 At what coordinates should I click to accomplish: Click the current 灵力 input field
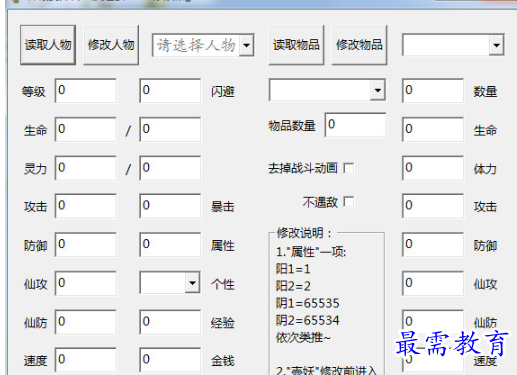[x=86, y=168]
